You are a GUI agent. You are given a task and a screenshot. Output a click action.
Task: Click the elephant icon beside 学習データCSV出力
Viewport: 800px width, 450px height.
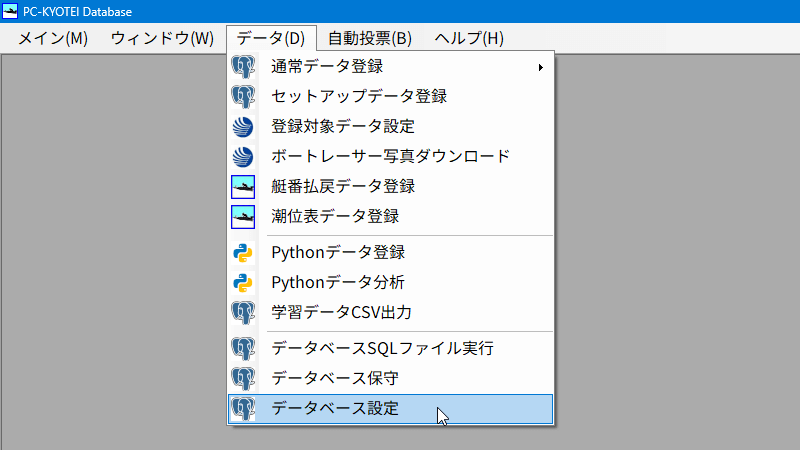pyautogui.click(x=243, y=313)
